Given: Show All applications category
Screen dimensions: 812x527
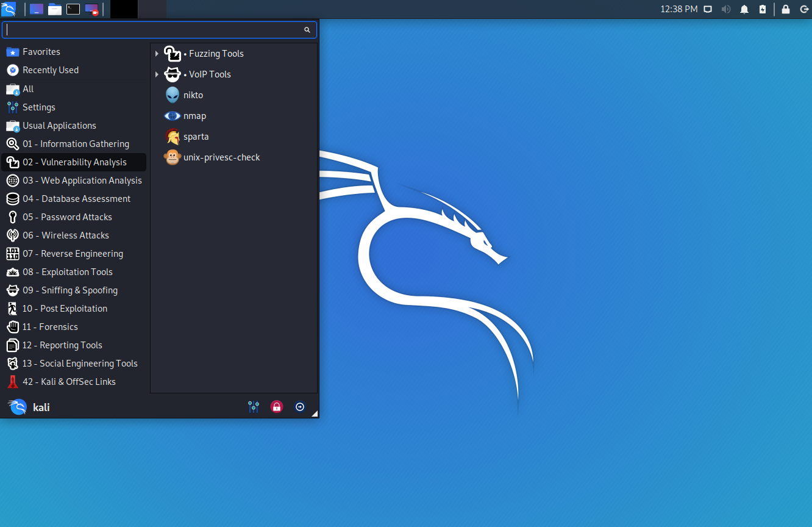Looking at the screenshot, I should point(74,88).
